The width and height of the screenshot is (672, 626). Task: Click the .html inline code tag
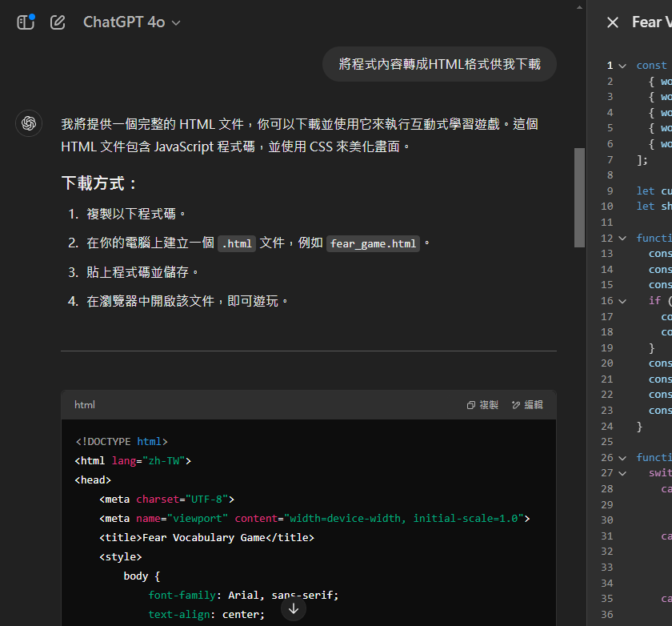pos(237,243)
